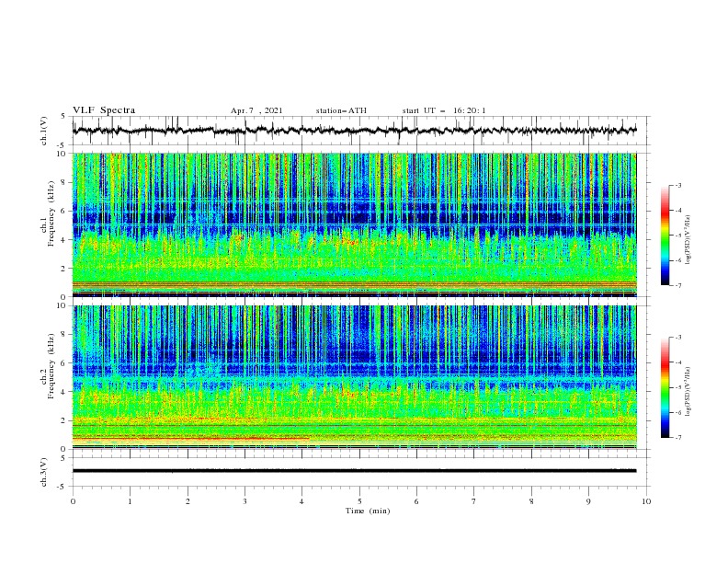
Task: Click time axis tick label "9"
Action: click(x=588, y=501)
